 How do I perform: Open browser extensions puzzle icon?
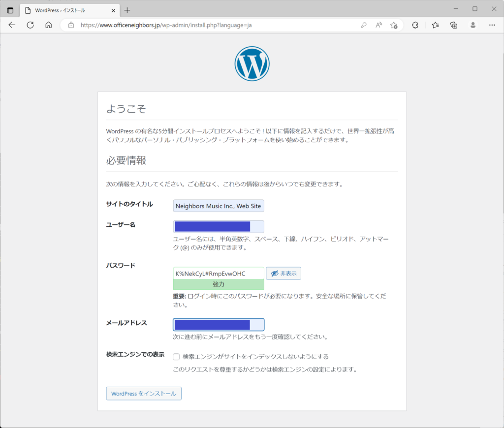[415, 25]
